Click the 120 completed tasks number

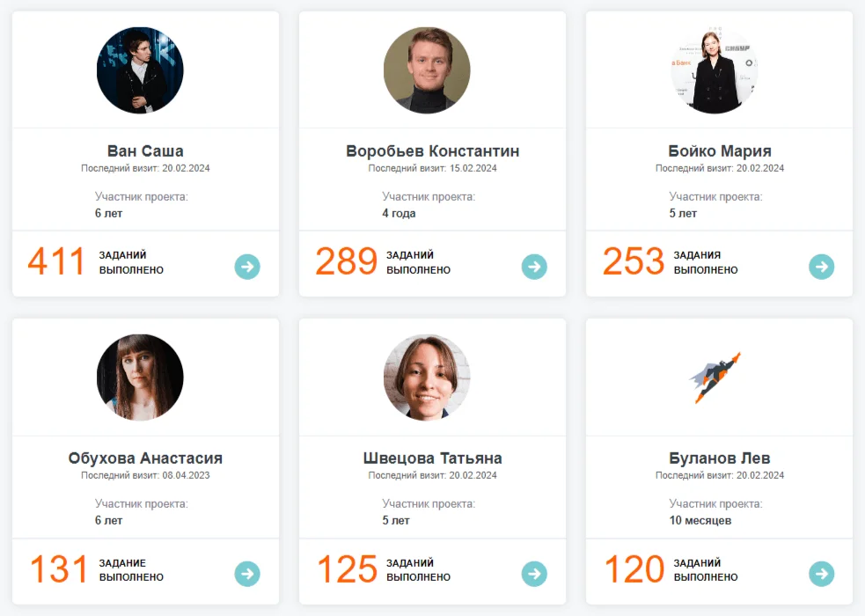(634, 570)
